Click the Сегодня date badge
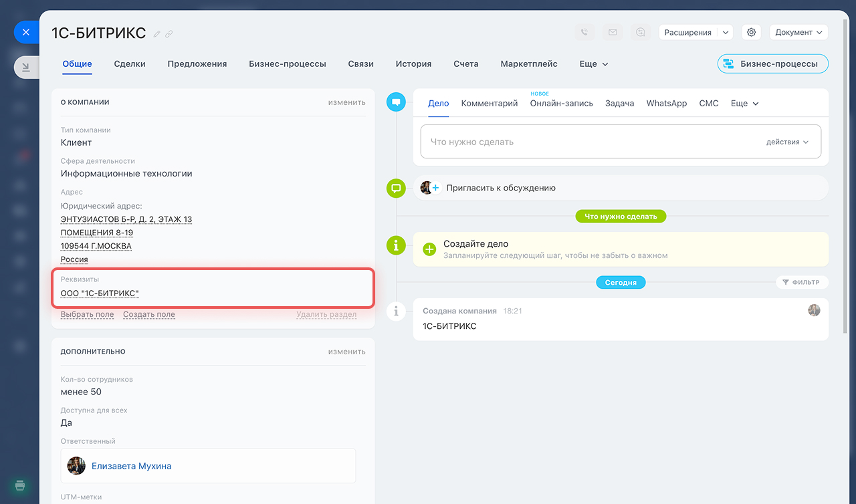Viewport: 856px width, 504px height. 621,283
